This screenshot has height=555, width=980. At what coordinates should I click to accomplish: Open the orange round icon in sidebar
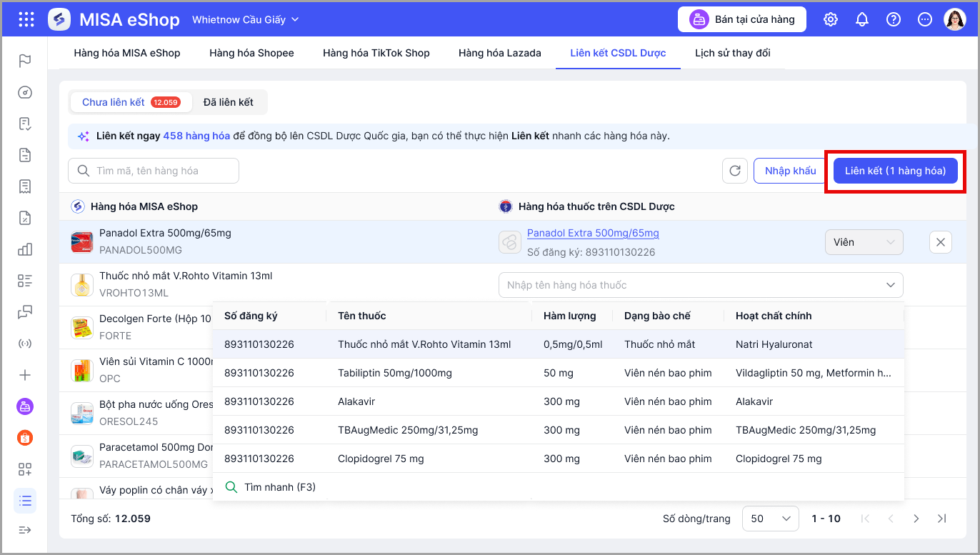(x=25, y=438)
